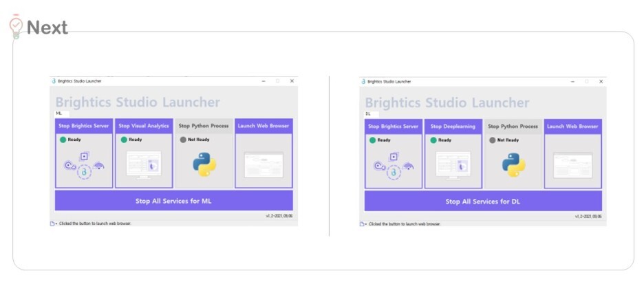Minimize the DL launcher window
644x282 pixels.
(x=573, y=82)
